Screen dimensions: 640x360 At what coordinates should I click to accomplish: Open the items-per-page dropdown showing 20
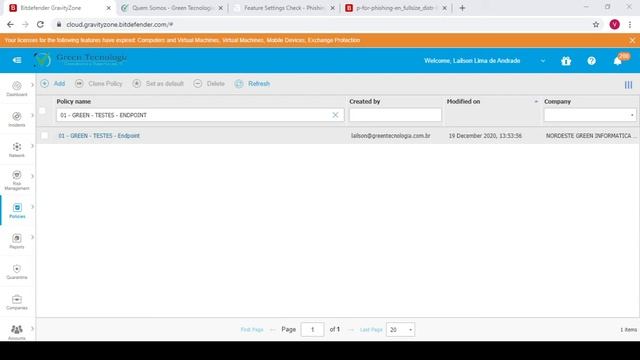coord(400,329)
